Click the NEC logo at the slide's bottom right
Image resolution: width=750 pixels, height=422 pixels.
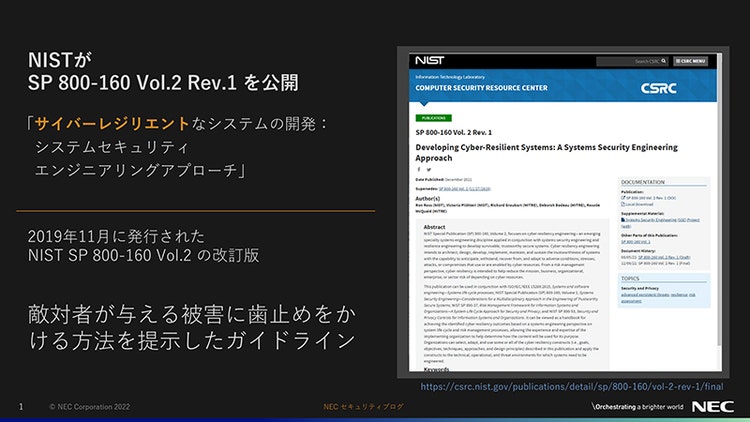(x=713, y=407)
